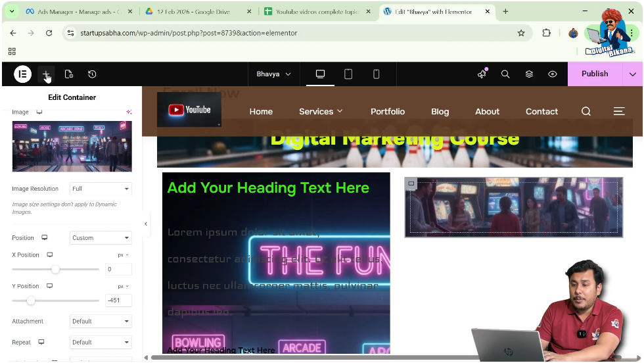The width and height of the screenshot is (644, 363).
Task: Click the Digital Marketing Course heading
Action: point(395,139)
